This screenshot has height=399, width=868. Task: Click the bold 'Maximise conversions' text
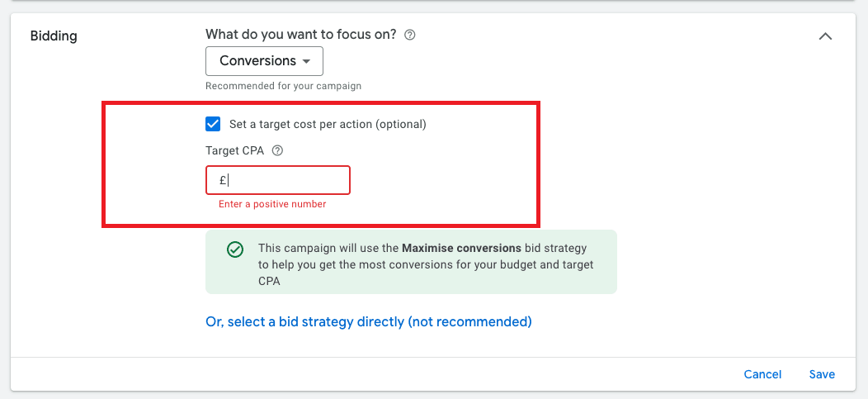click(x=461, y=248)
